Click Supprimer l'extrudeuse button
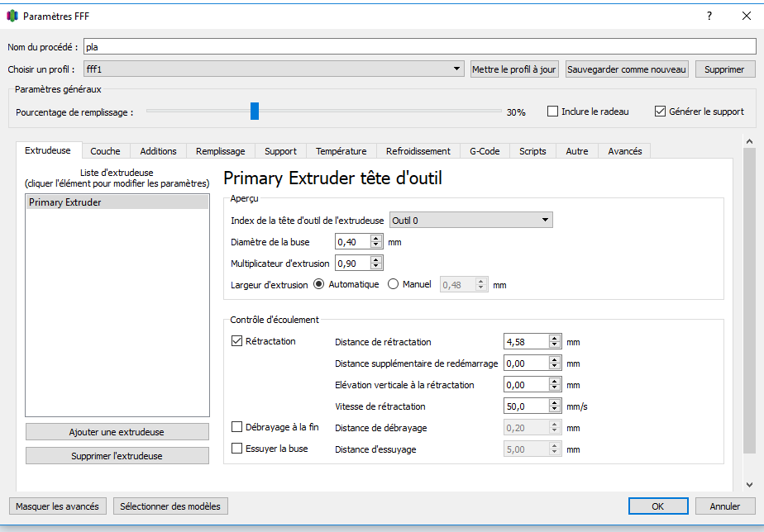 coord(117,455)
